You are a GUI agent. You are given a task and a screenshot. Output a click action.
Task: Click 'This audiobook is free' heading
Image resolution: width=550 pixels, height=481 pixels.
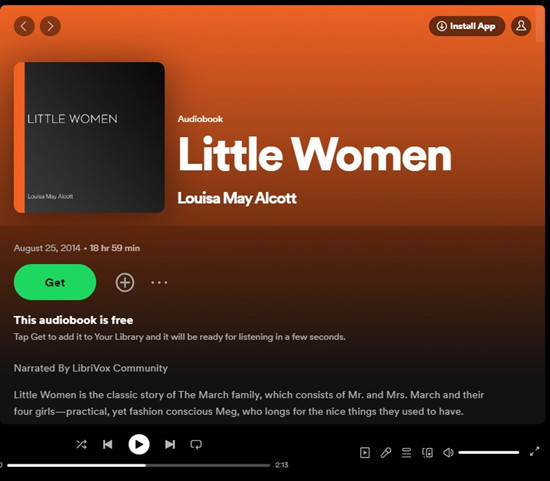(73, 320)
